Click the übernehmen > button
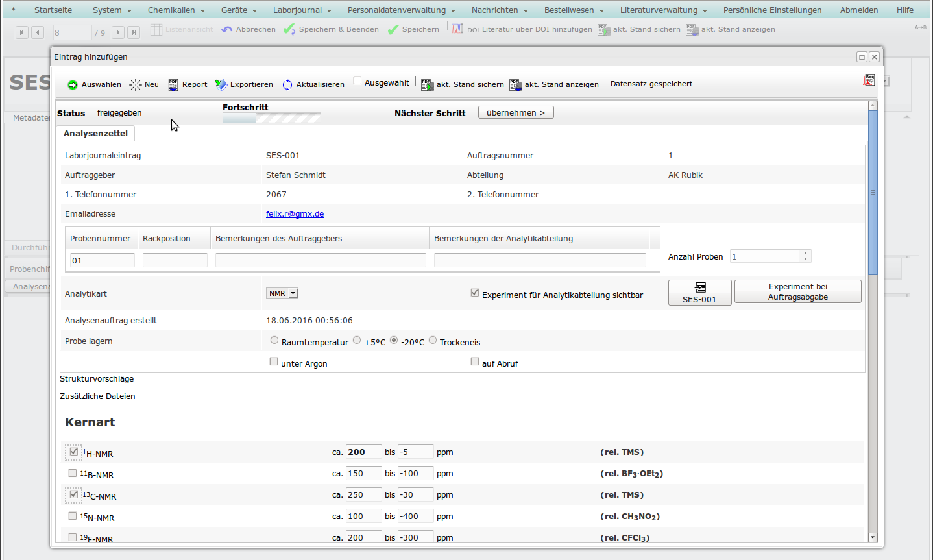Image resolution: width=933 pixels, height=560 pixels. (x=516, y=112)
